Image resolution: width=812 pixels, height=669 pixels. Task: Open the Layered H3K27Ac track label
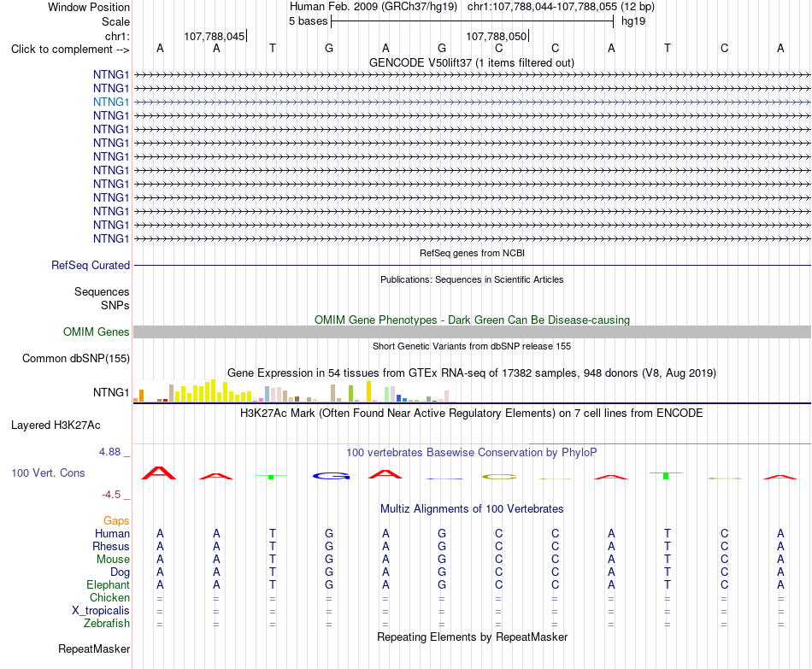(x=56, y=425)
